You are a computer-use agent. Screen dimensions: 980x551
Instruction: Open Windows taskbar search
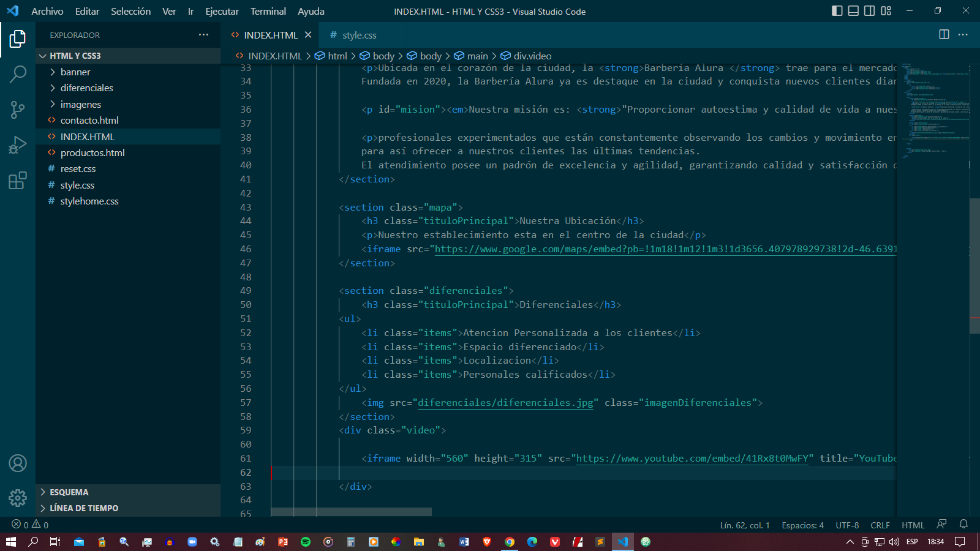tap(33, 542)
